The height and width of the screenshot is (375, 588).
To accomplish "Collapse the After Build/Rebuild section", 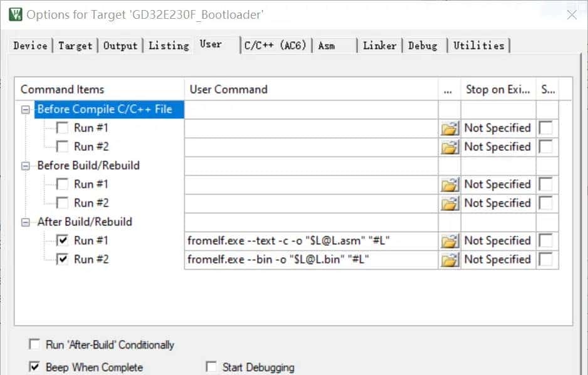I will pos(26,222).
